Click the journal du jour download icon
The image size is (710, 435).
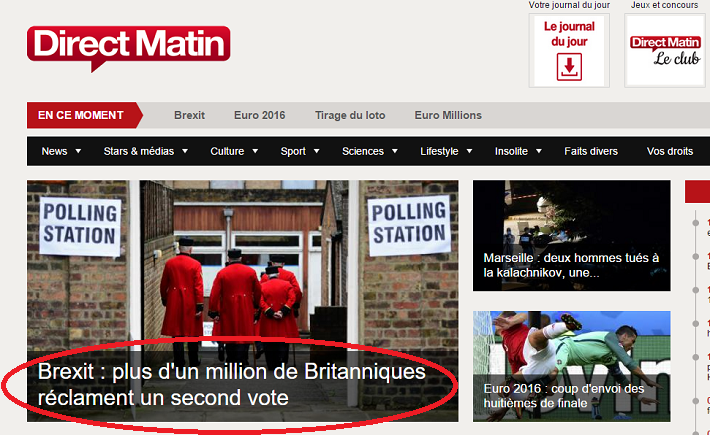pos(569,67)
